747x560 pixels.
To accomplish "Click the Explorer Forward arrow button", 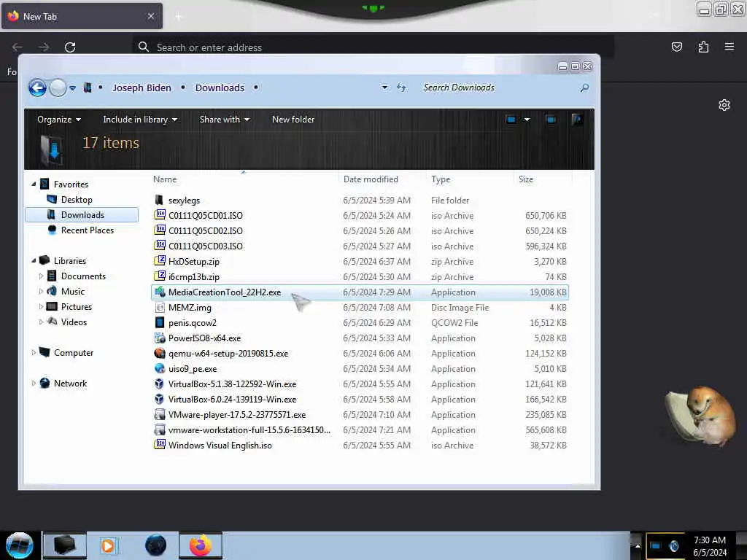I will [x=58, y=88].
